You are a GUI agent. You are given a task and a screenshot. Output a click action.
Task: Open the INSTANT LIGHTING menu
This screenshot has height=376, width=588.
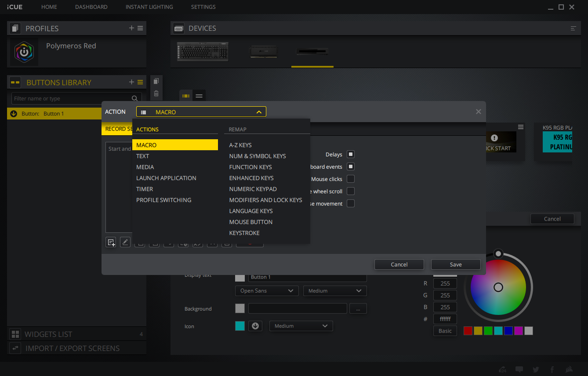149,7
